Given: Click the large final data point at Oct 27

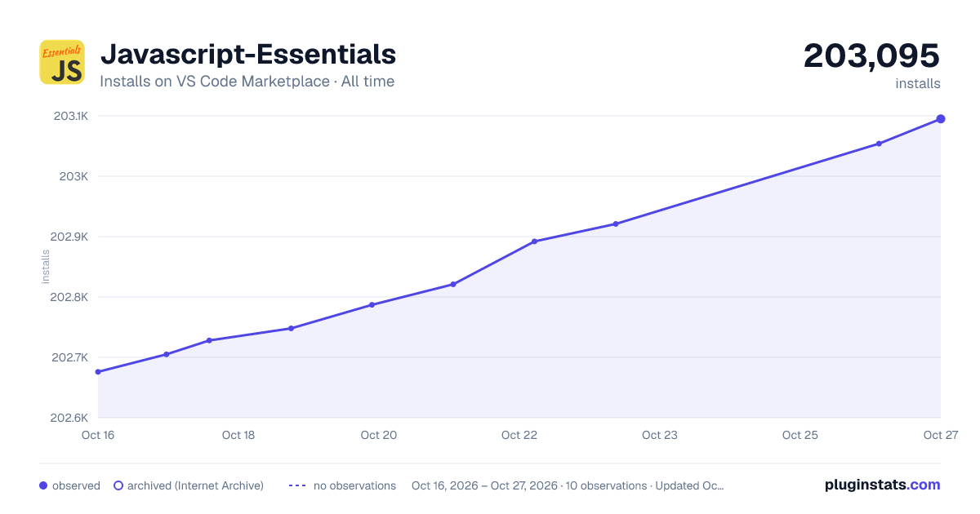Looking at the screenshot, I should tap(941, 119).
